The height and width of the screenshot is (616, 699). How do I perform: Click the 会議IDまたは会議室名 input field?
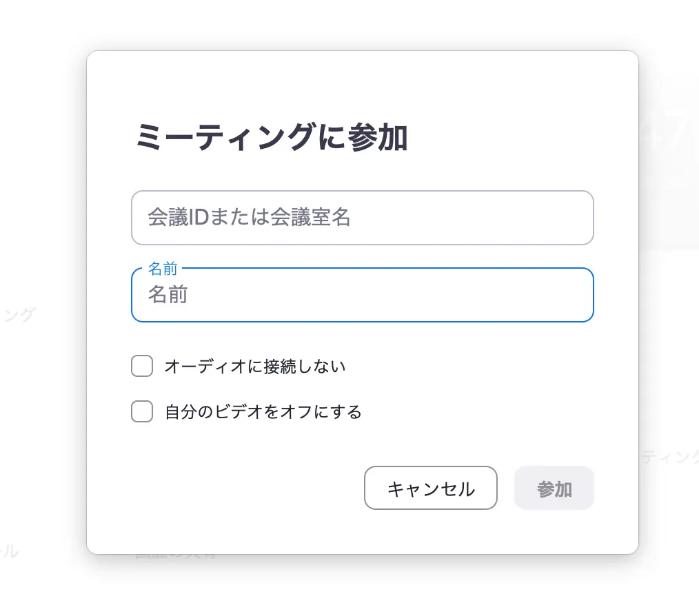[x=363, y=218]
